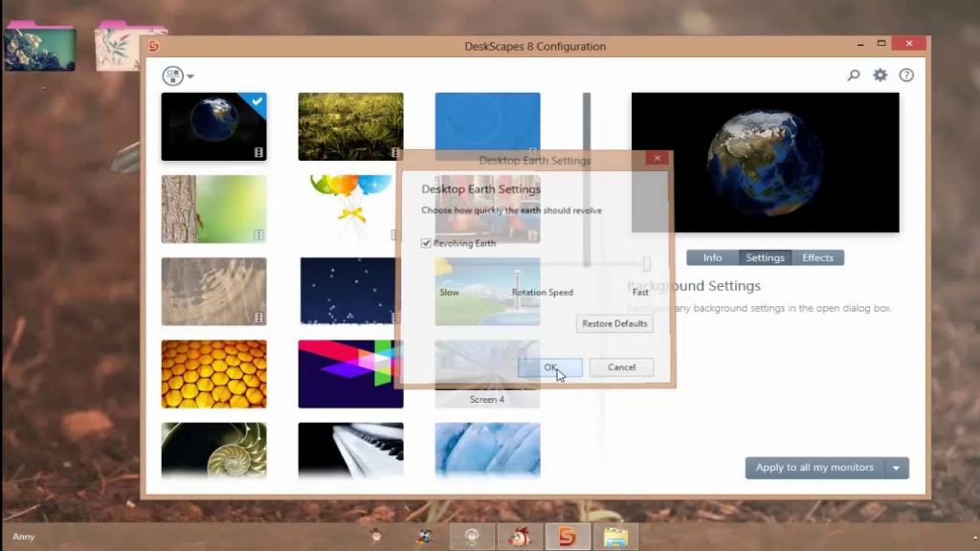Select the Info tab

click(712, 257)
